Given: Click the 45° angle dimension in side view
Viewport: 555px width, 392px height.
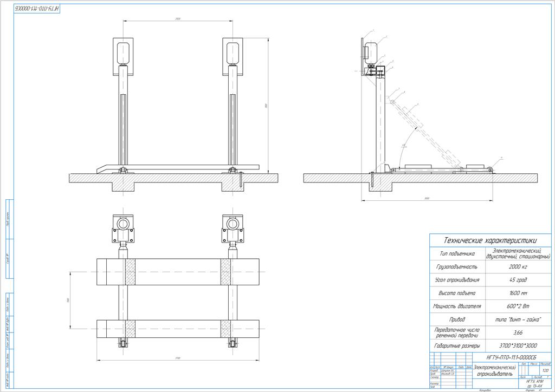Looking at the screenshot, I should (403, 146).
